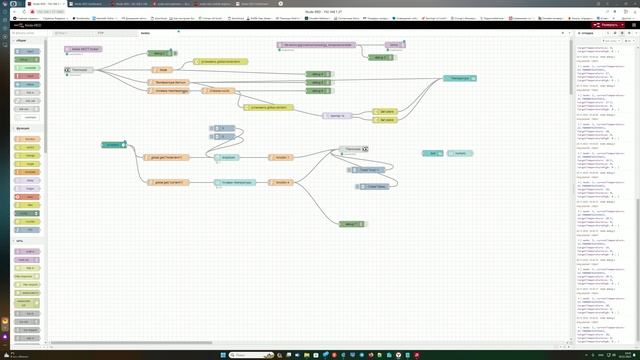Open the sidebar info tab icon
This screenshot has width=640, height=360.
[608, 33]
